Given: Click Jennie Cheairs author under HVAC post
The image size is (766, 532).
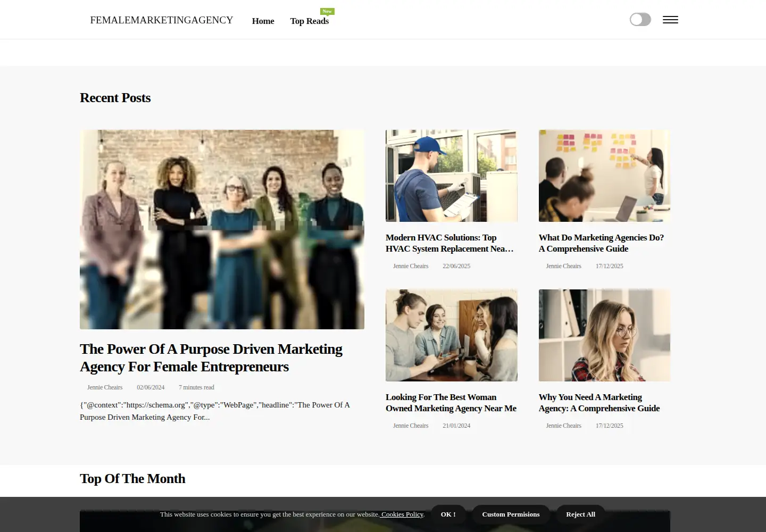Looking at the screenshot, I should pos(411,266).
